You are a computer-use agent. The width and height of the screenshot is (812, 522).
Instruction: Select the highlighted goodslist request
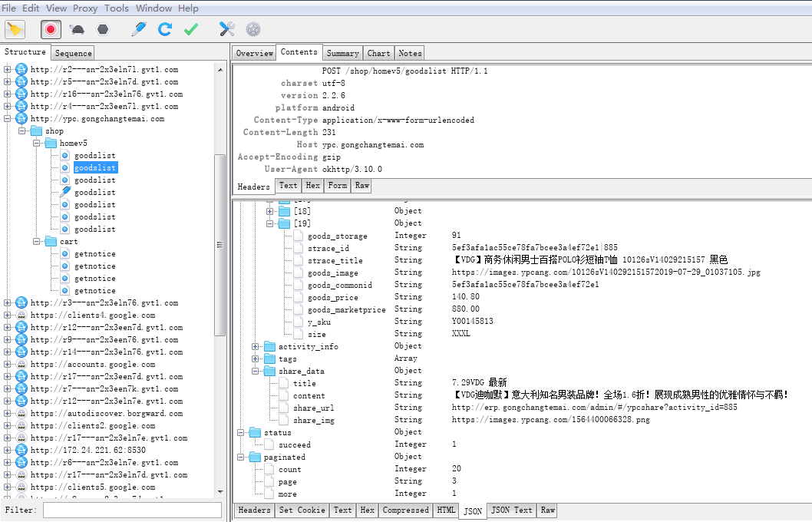click(x=95, y=168)
